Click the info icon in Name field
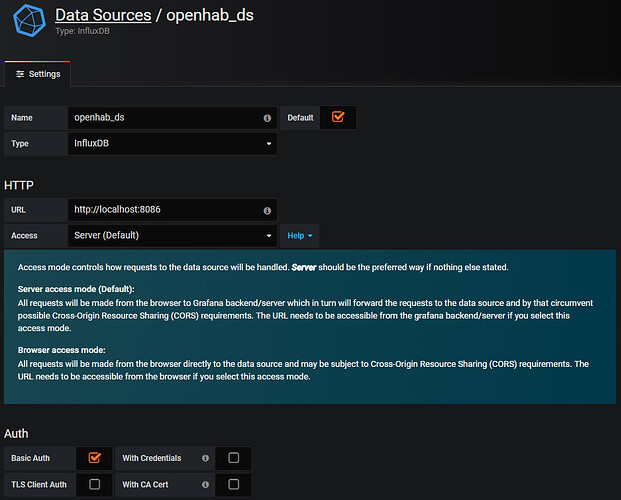The image size is (621, 500). (x=267, y=118)
